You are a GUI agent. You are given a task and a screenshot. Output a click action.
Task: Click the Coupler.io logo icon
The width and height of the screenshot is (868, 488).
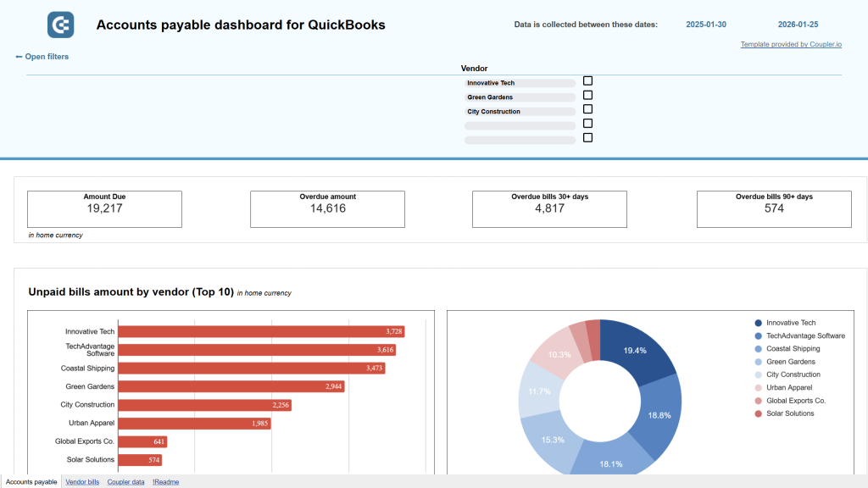59,25
